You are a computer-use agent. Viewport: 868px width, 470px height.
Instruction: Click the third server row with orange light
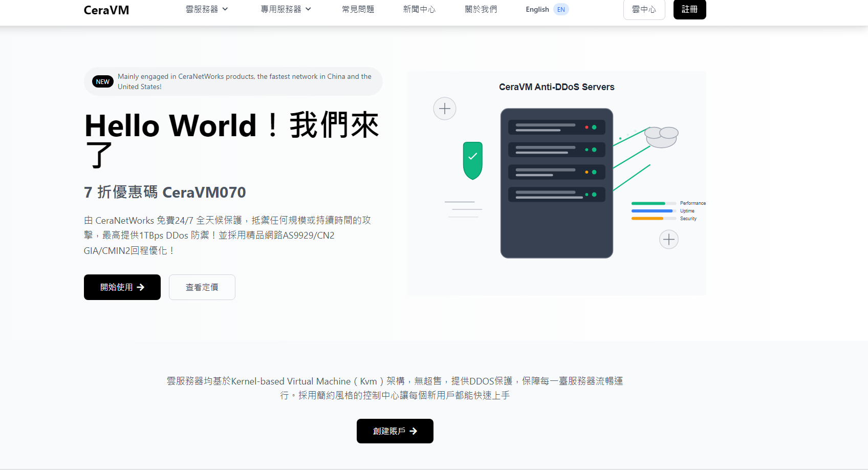click(557, 172)
